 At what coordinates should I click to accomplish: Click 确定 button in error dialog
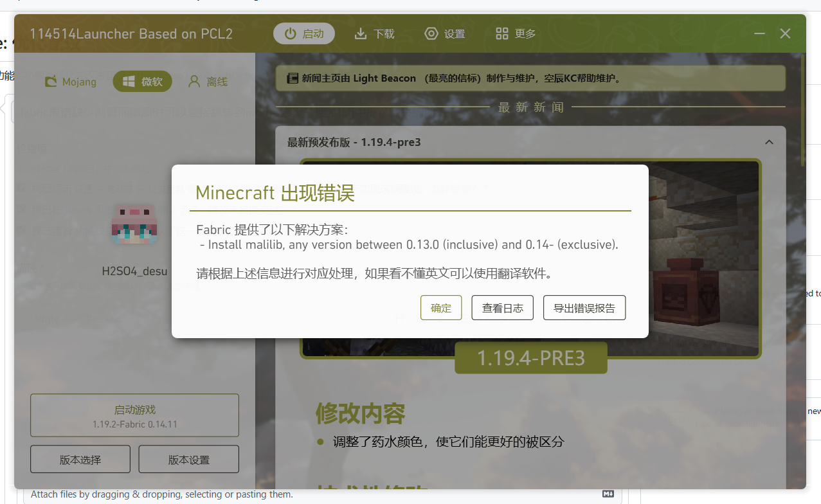pyautogui.click(x=441, y=308)
